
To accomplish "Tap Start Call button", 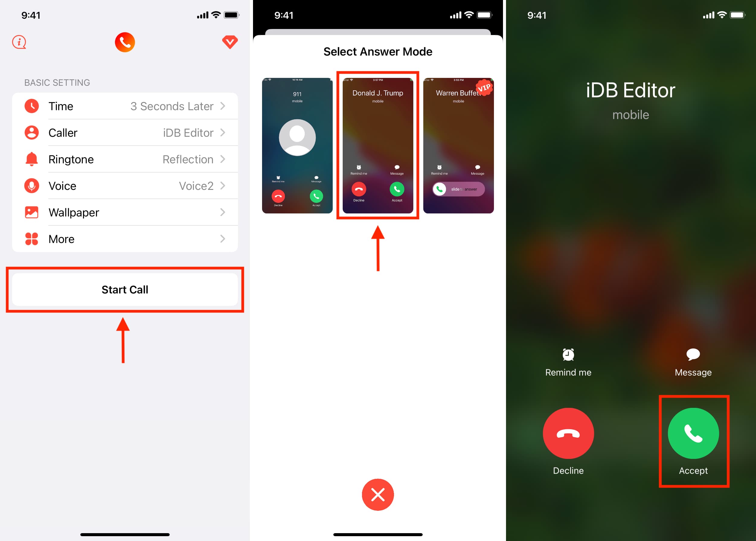I will click(125, 289).
